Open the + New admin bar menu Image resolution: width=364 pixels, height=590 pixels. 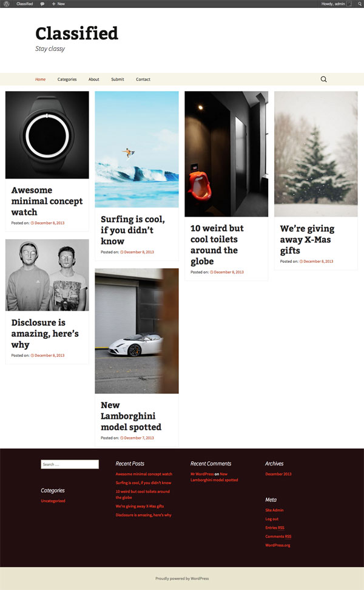pyautogui.click(x=58, y=4)
